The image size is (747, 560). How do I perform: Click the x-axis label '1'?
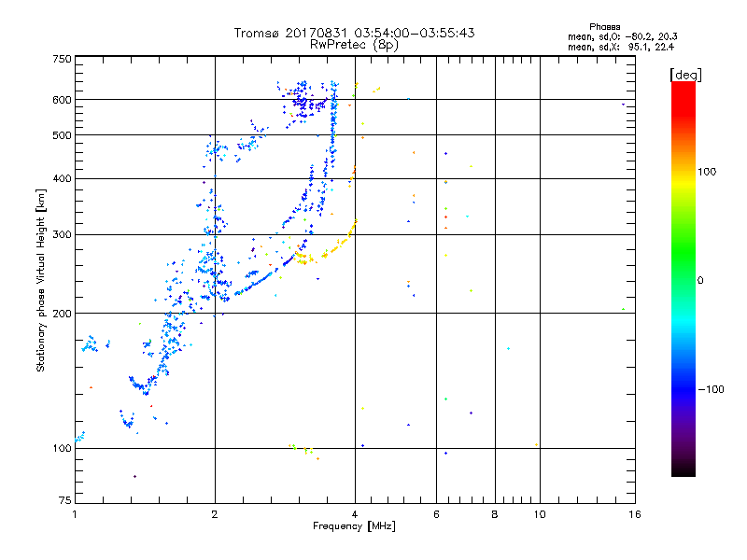point(75,514)
